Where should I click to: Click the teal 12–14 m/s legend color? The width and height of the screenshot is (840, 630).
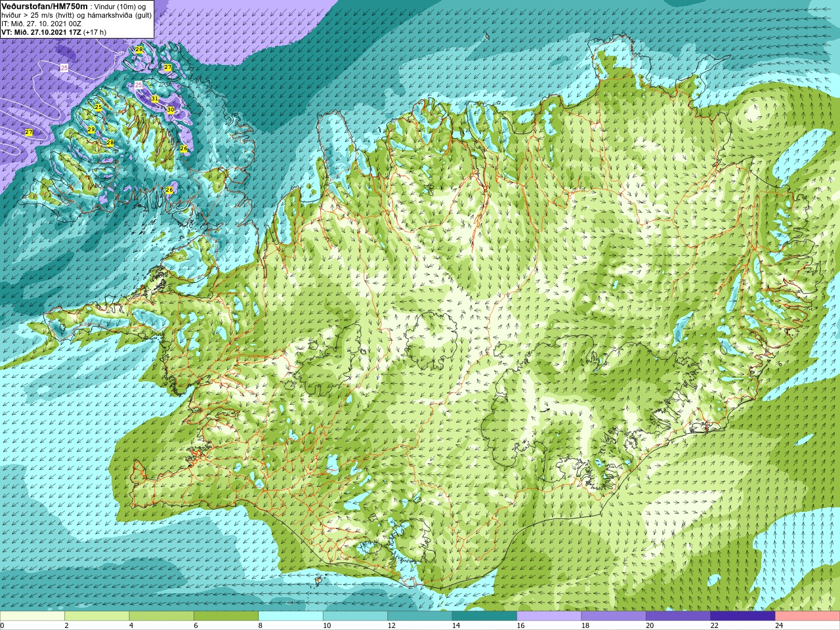click(x=420, y=616)
